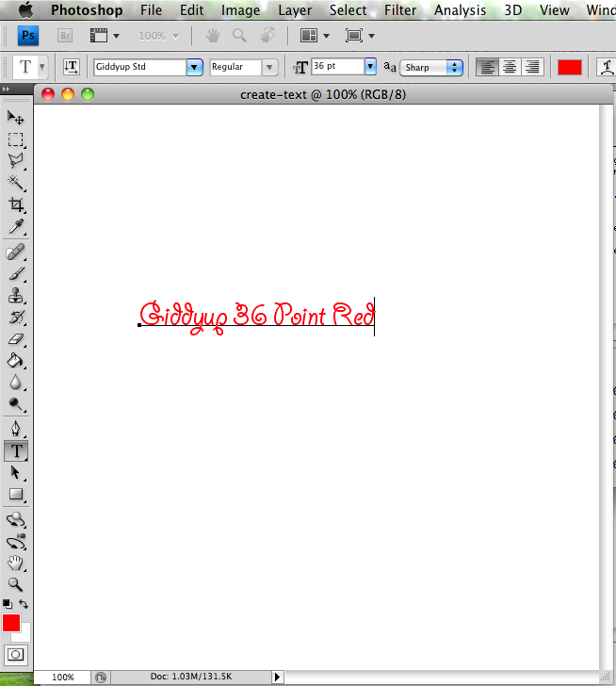Screen dimensions: 616x686
Task: Open the Analysis menu
Action: 460,10
